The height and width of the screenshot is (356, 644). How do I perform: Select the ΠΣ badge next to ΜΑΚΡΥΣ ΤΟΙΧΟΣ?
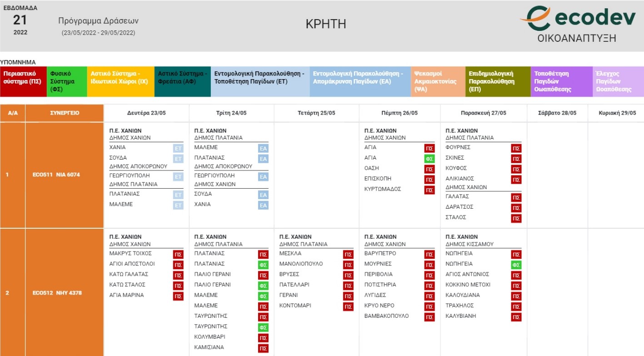[178, 255]
